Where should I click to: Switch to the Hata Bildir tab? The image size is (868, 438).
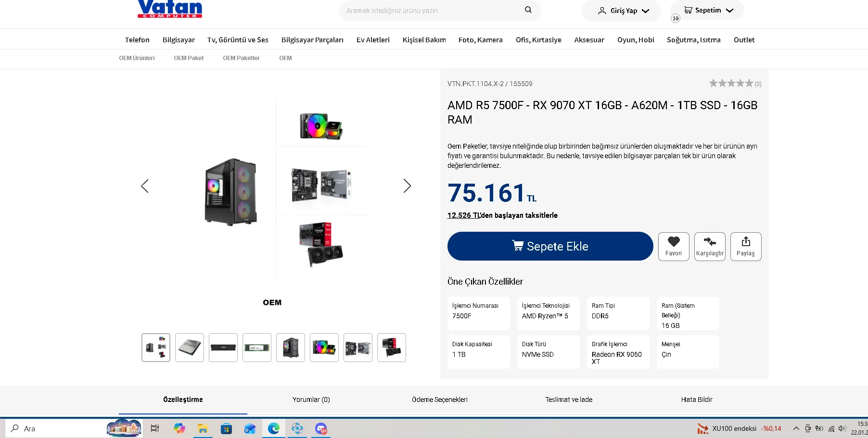(697, 400)
